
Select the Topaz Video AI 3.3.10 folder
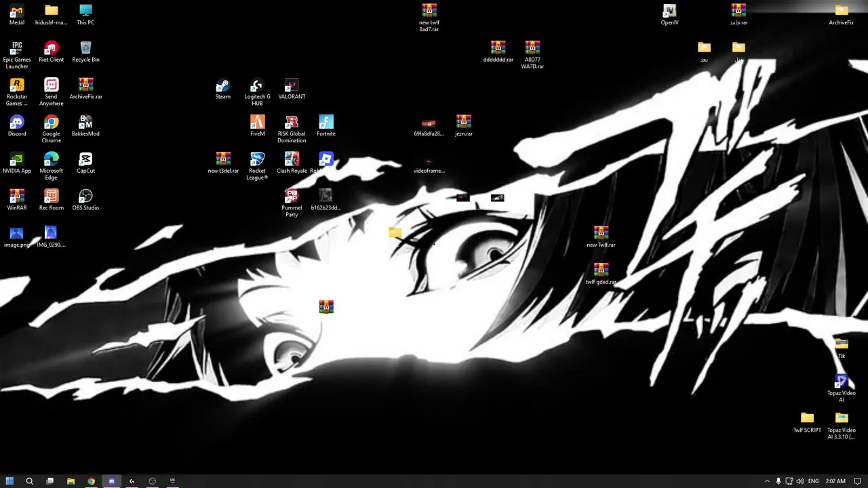(x=841, y=426)
